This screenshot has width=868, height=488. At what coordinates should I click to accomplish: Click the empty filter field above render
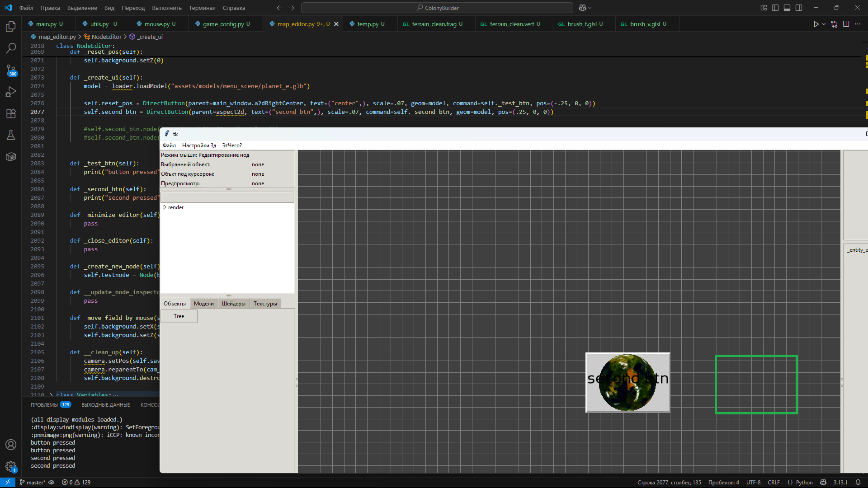(x=227, y=197)
